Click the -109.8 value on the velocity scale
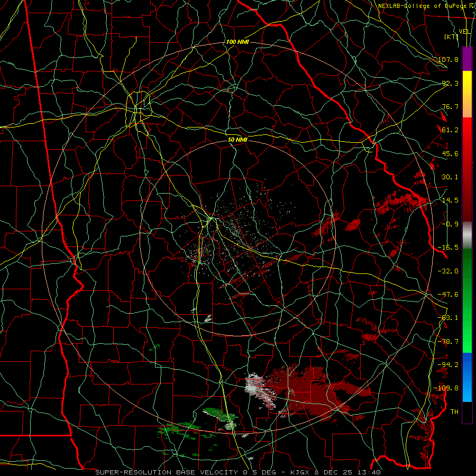The width and height of the screenshot is (476, 476). (x=446, y=388)
